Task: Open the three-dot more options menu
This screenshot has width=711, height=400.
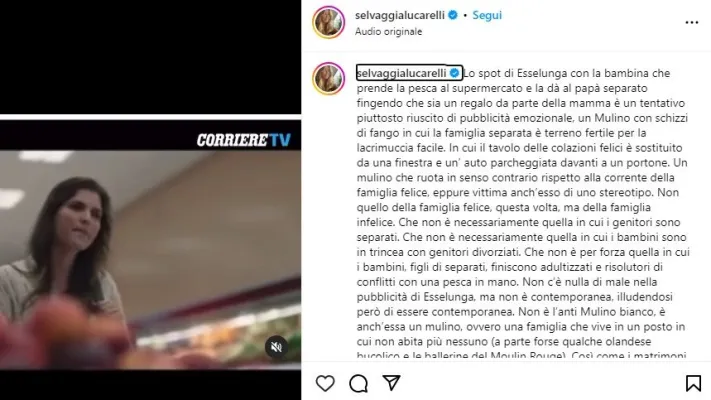Action: [x=692, y=22]
